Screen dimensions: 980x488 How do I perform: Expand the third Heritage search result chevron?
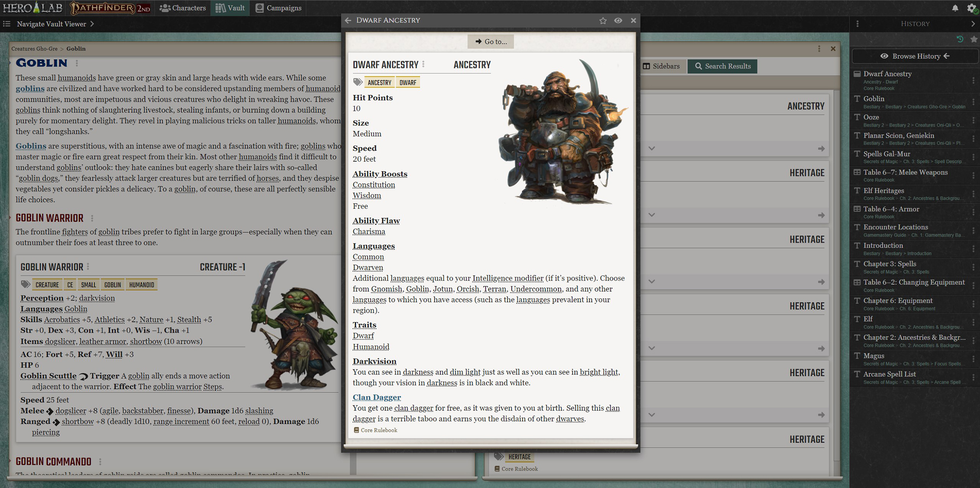coord(652,348)
